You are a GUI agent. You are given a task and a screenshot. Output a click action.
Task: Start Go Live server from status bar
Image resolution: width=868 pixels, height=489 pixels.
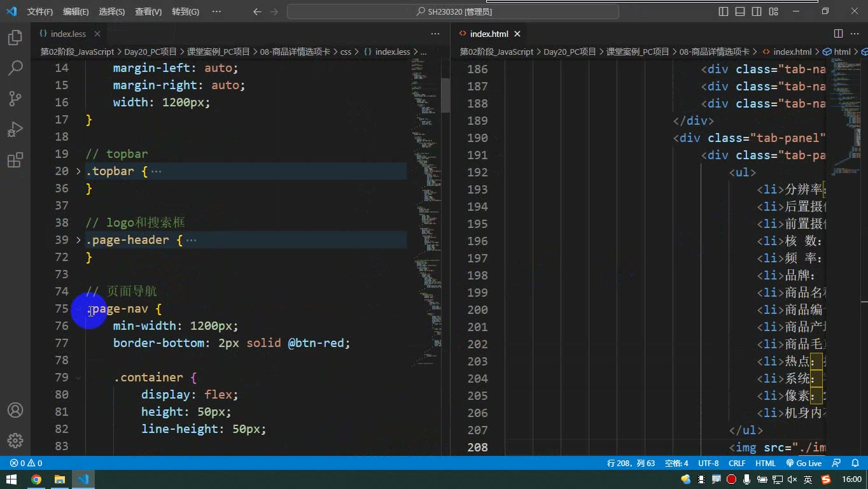coord(804,464)
